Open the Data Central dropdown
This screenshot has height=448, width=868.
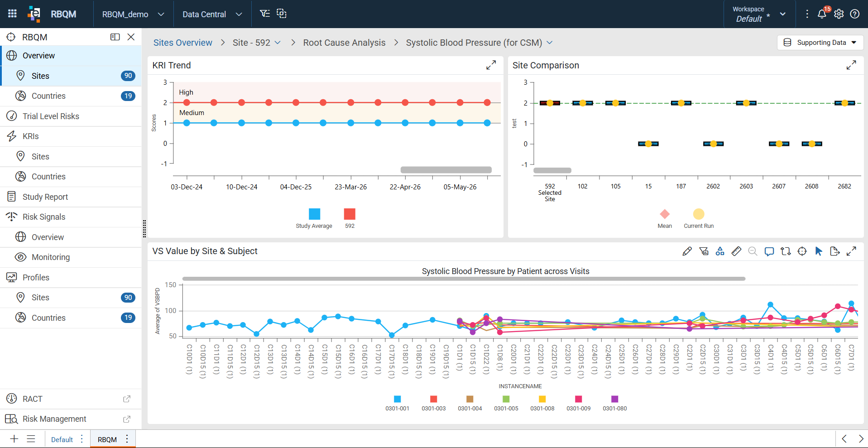coord(212,14)
